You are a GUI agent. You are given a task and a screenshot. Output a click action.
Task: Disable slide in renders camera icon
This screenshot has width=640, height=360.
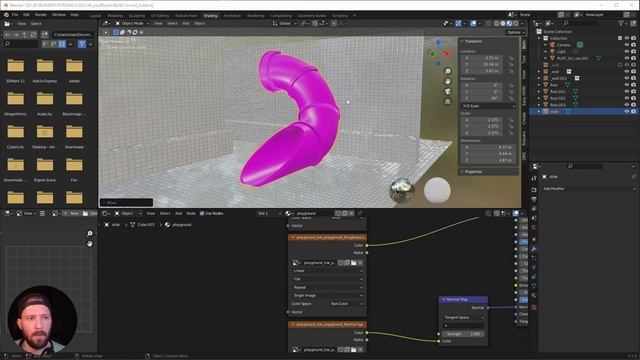coord(633,111)
